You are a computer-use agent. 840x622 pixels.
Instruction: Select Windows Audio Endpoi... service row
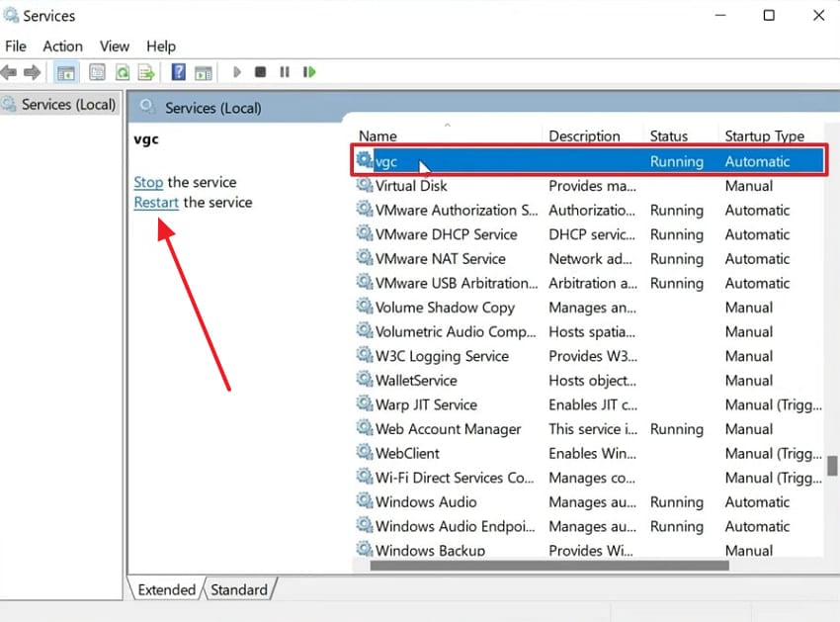click(x=588, y=526)
